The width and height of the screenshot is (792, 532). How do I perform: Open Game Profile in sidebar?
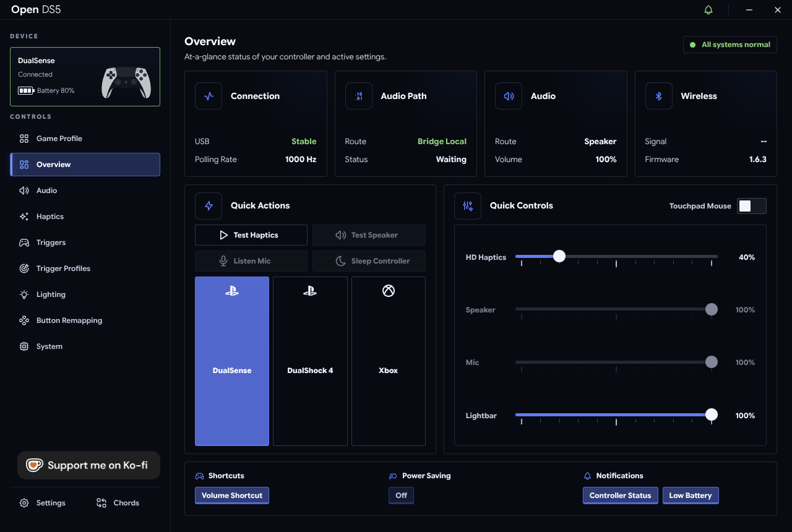(85, 139)
